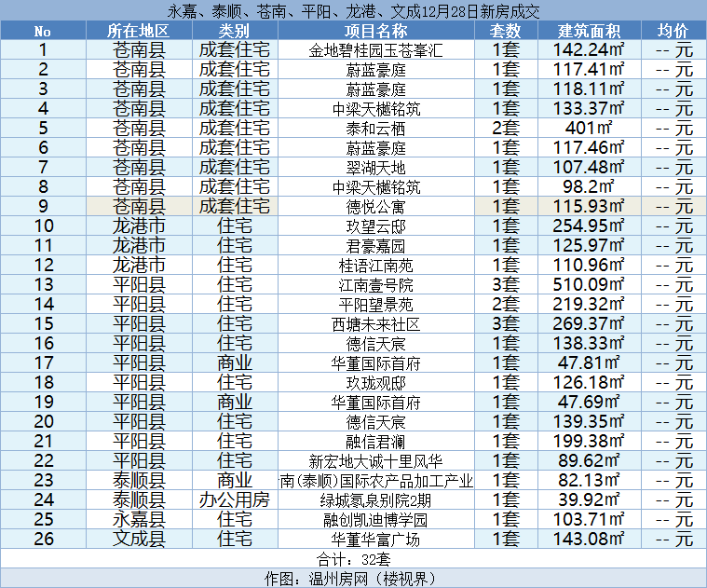Select region '永嘉县'
Image resolution: width=707 pixels, height=588 pixels.
pyautogui.click(x=139, y=519)
